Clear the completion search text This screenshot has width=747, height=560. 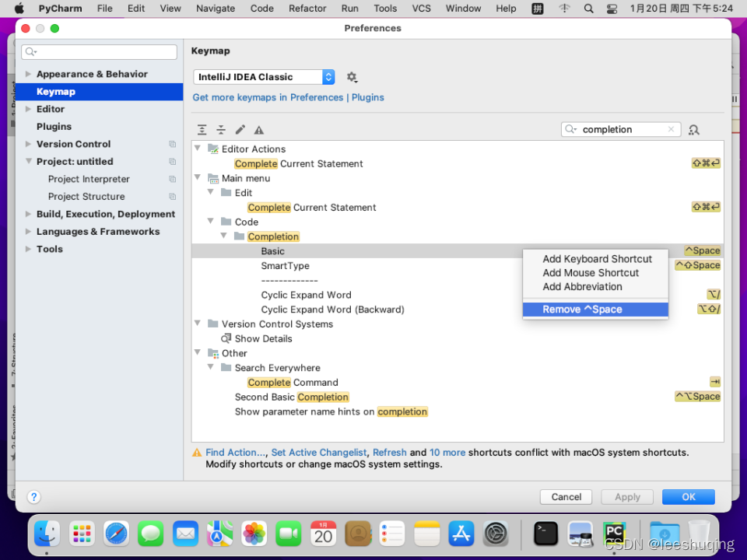[x=671, y=129]
